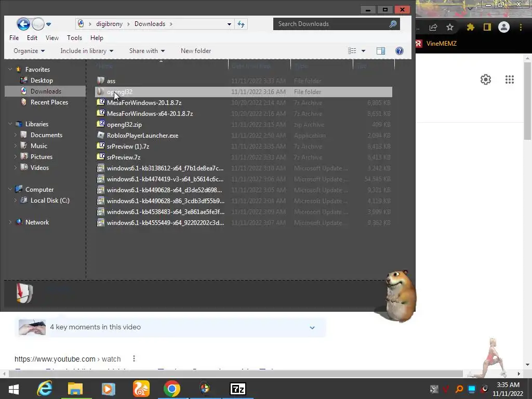This screenshot has height=399, width=532.
Task: Open the view options dropdown arrow
Action: tap(363, 51)
